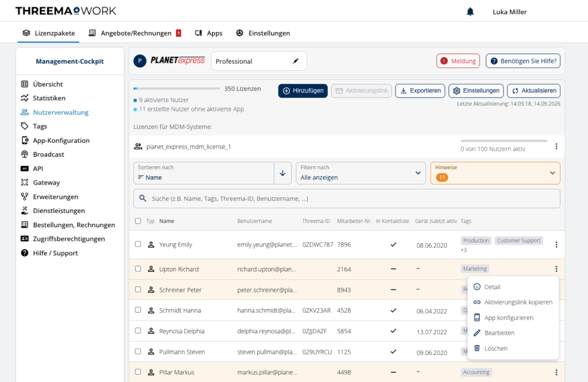Select the checkbox for Schreiner Peter

tap(138, 290)
